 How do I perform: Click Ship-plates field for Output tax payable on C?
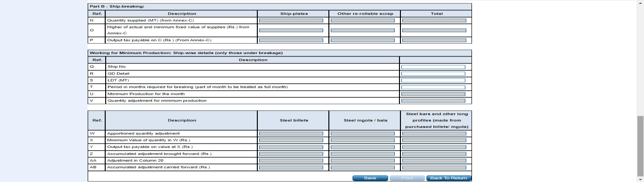click(x=291, y=40)
